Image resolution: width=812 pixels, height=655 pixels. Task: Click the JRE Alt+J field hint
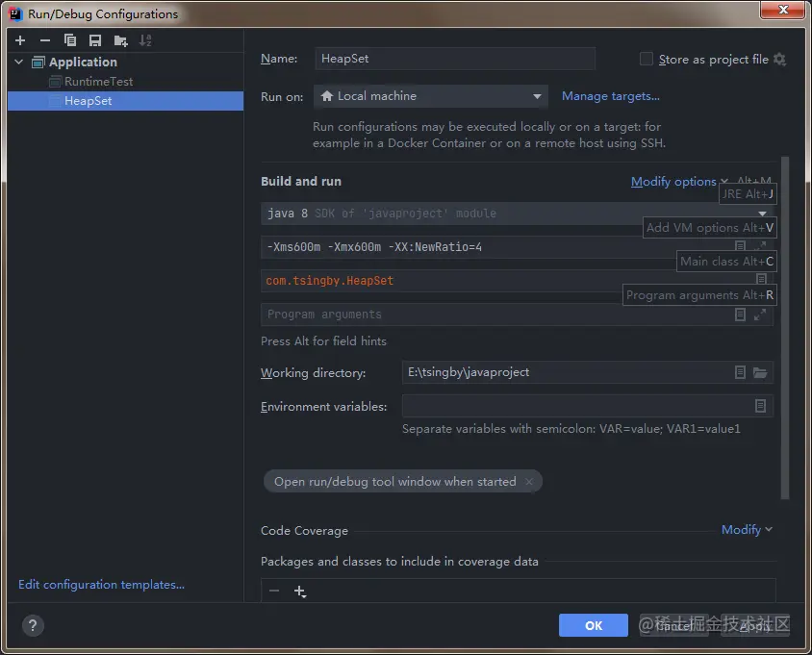click(x=748, y=194)
